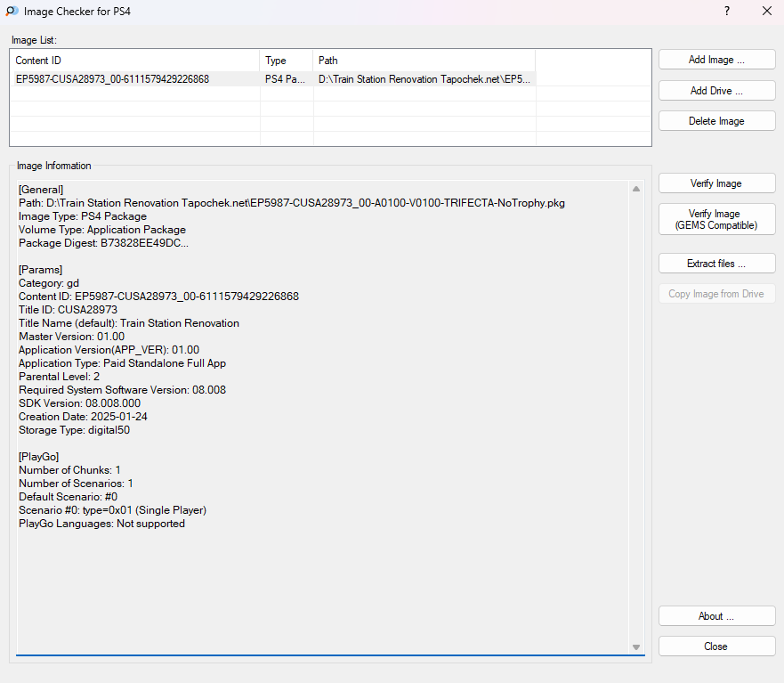
Task: Click the Close button at bottom right
Action: 716,646
